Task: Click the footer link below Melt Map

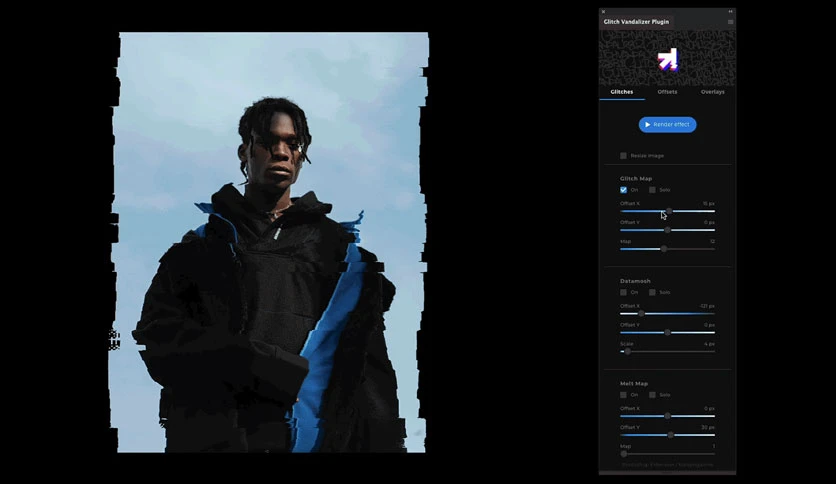Action: coord(667,465)
